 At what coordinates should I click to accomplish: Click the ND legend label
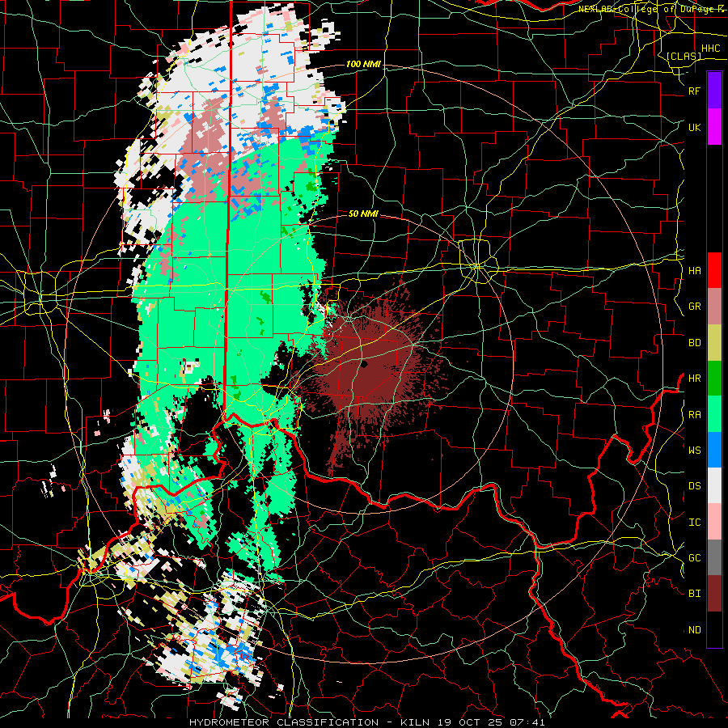click(694, 630)
